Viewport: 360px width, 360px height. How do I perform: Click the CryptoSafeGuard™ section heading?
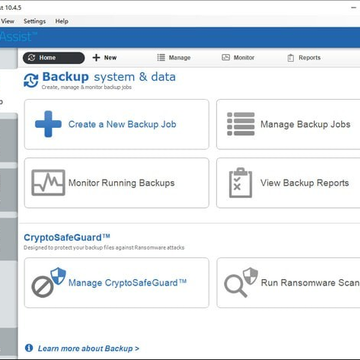pos(67,238)
